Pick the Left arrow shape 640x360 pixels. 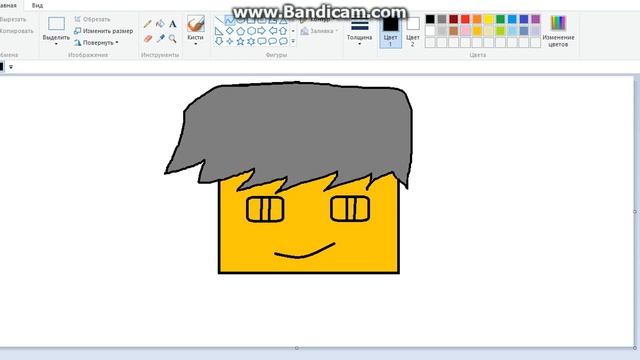[x=272, y=31]
